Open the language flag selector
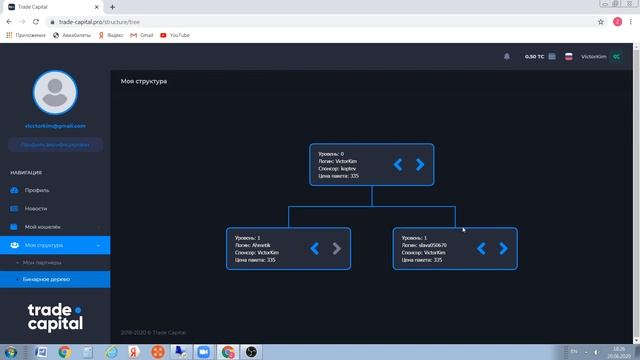This screenshot has height=360, width=640. (569, 56)
